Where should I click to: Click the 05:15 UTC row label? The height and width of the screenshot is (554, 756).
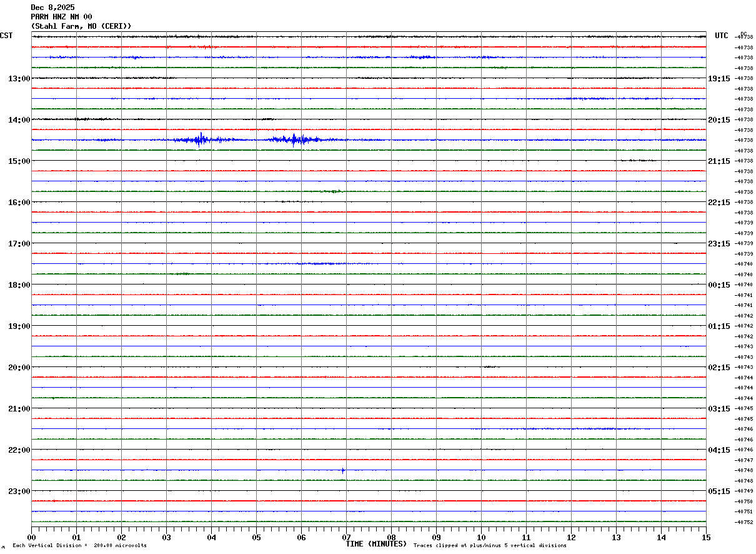point(719,491)
